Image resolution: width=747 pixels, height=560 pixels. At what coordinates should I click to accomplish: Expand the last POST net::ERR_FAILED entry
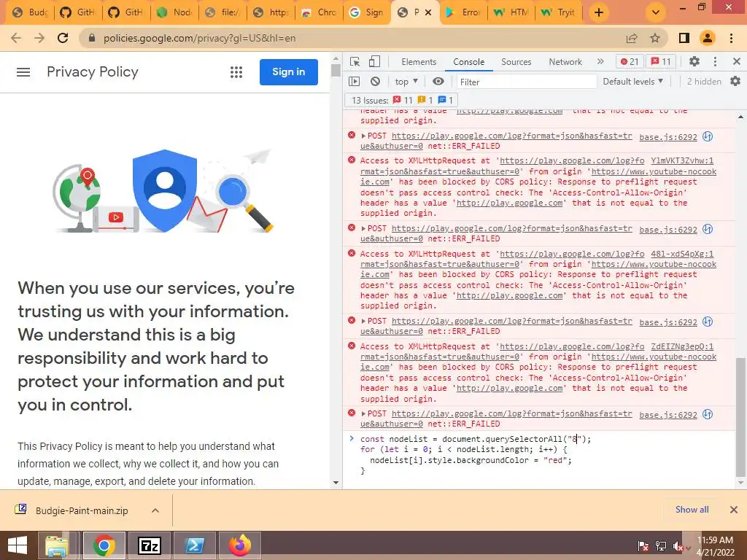click(363, 414)
